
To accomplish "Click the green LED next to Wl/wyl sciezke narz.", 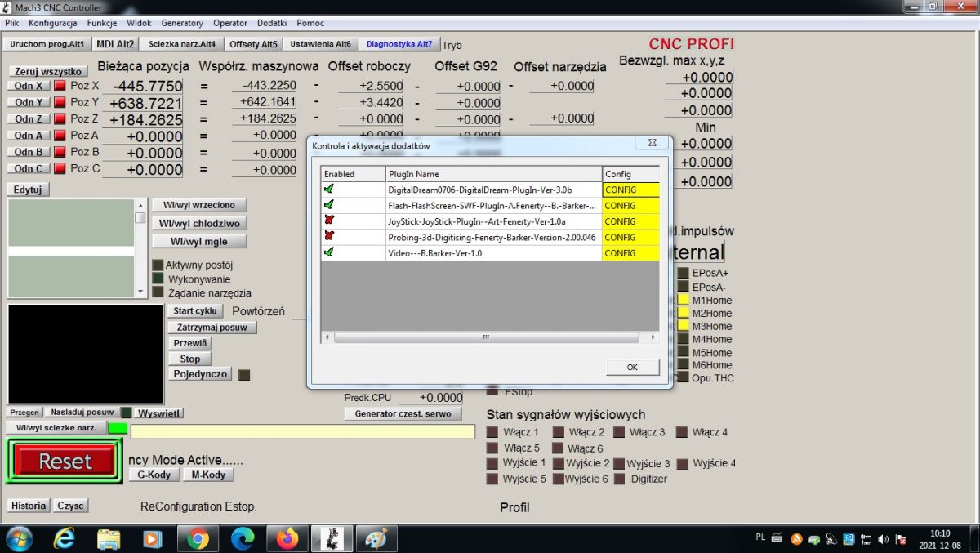I will [118, 428].
